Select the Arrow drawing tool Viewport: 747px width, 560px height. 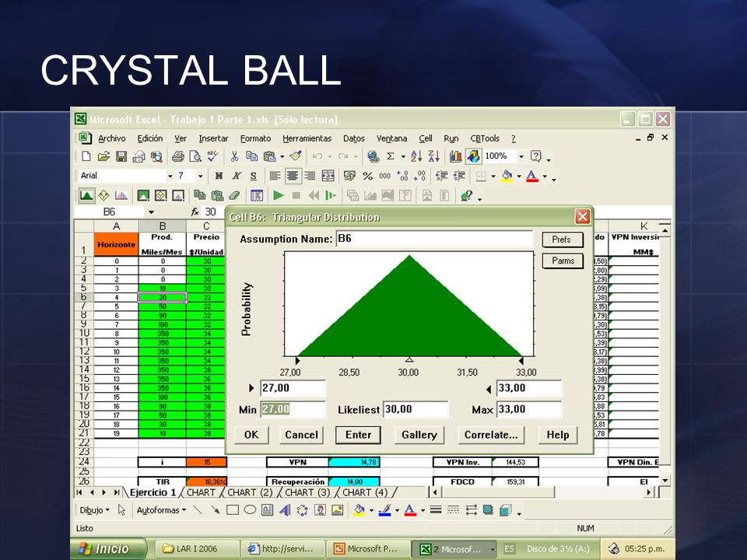[216, 510]
